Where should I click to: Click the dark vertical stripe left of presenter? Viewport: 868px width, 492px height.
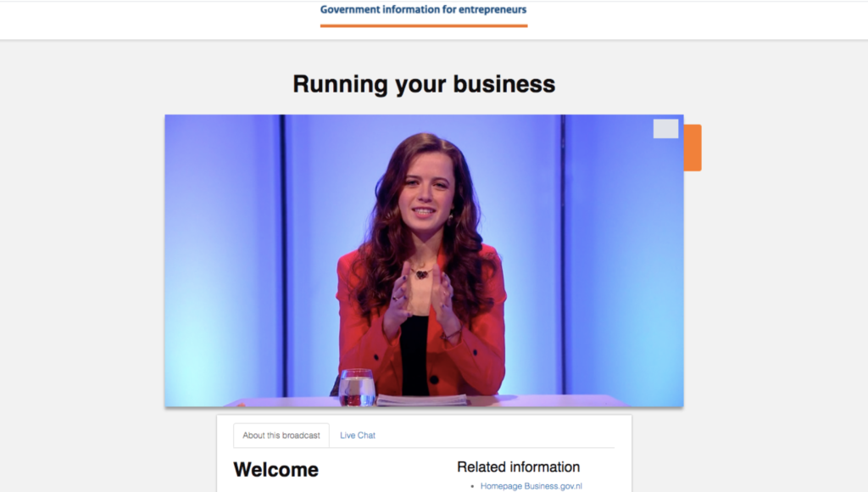[x=282, y=254]
